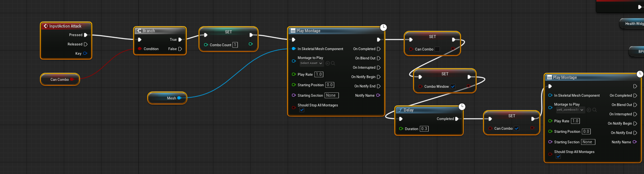Click the Delay node's Completed exec pin
644x174 pixels.
(x=457, y=119)
